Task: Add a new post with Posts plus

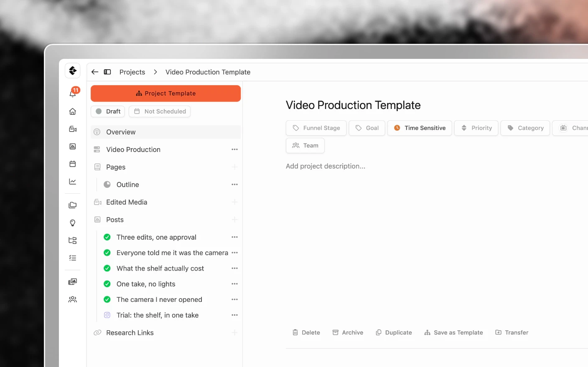Action: pyautogui.click(x=234, y=220)
